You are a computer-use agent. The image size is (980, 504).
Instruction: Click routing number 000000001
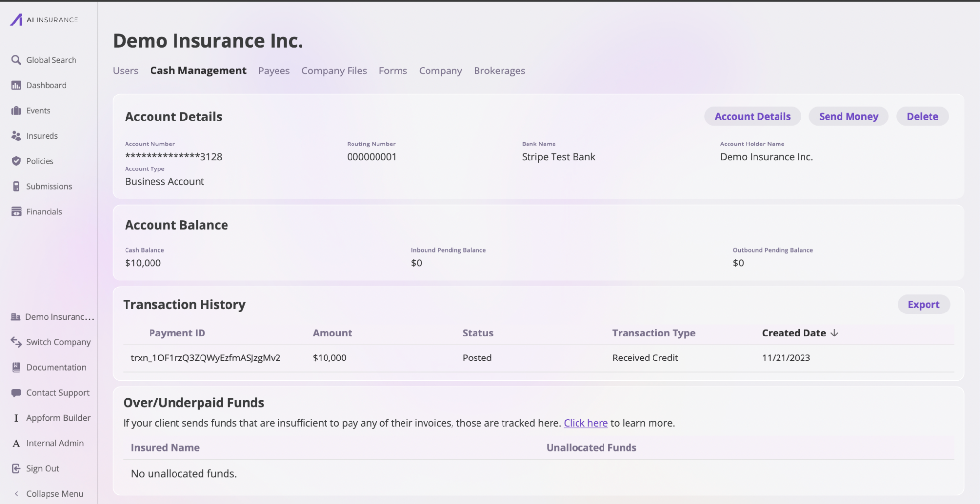[372, 157]
